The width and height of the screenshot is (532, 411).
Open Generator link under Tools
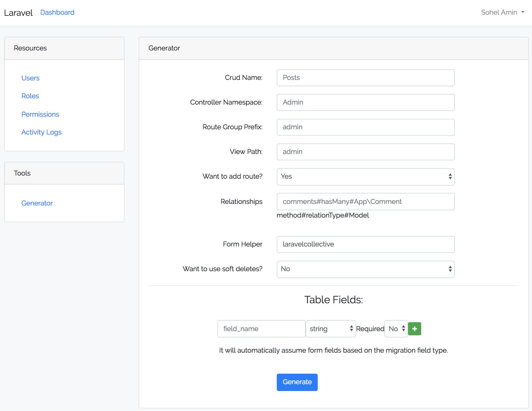pyautogui.click(x=37, y=203)
